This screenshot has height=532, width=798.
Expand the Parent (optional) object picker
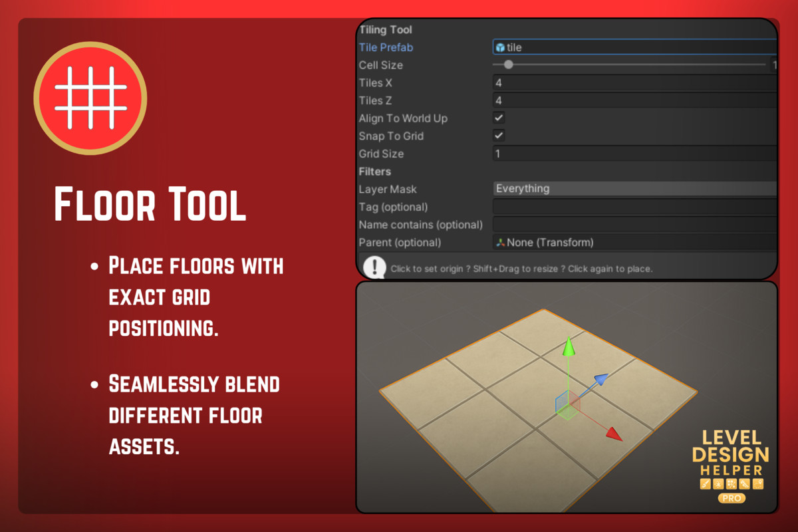click(632, 242)
